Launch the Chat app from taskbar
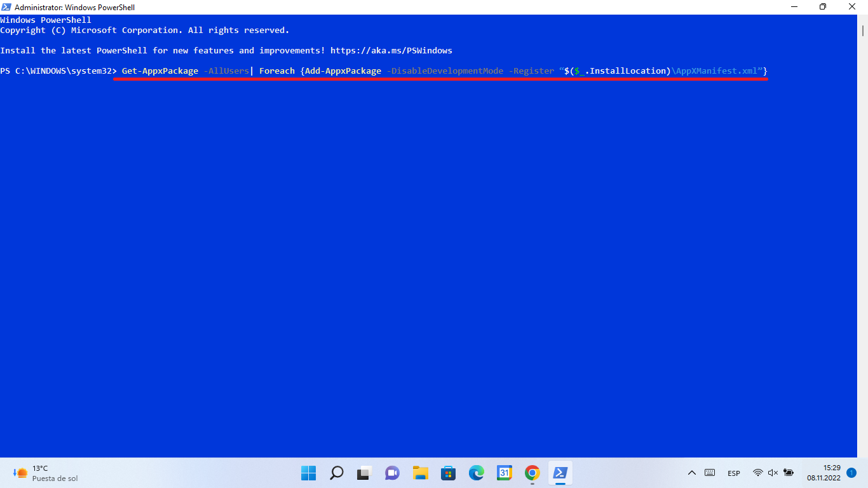 (392, 473)
